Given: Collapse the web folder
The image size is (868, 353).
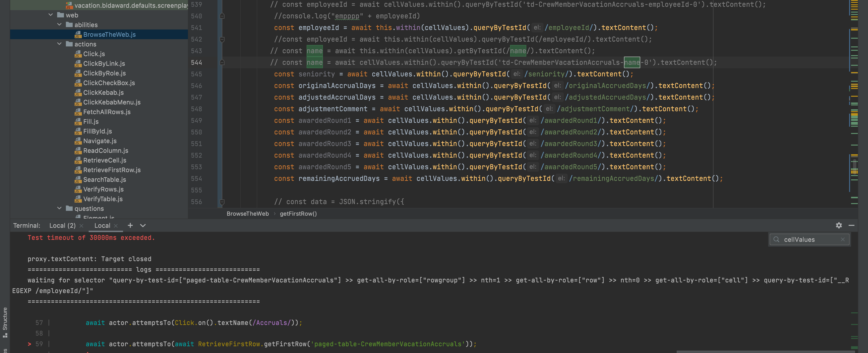Looking at the screenshot, I should point(51,15).
